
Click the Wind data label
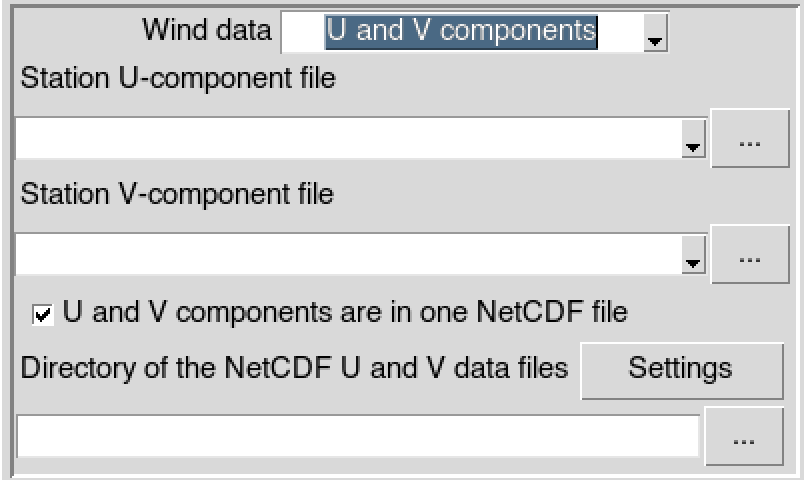coord(207,30)
